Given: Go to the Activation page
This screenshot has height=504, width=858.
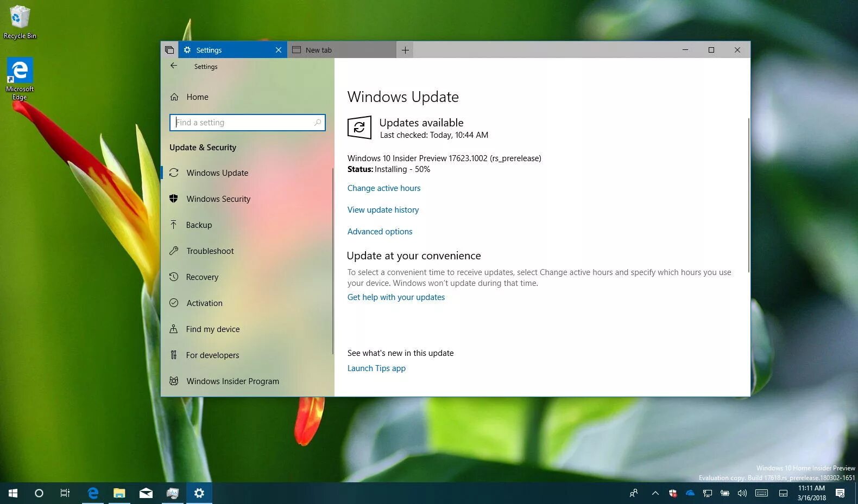Looking at the screenshot, I should pyautogui.click(x=247, y=303).
